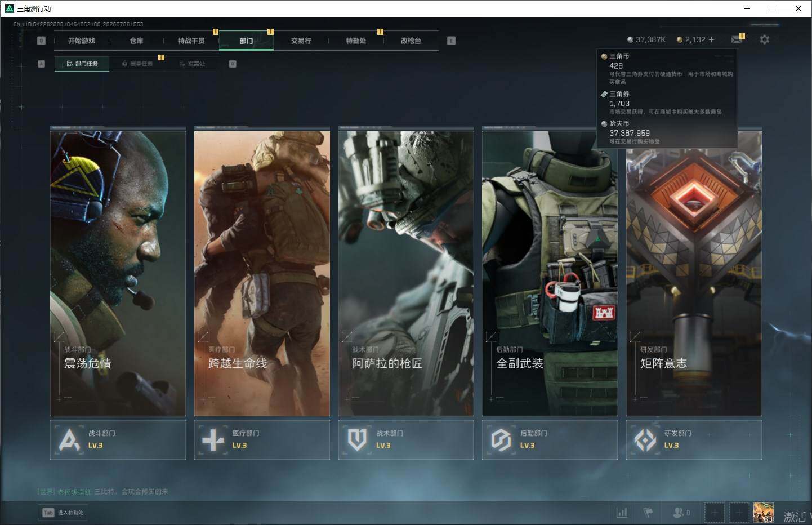Image resolution: width=812 pixels, height=525 pixels.
Task: Click the plus slot beside friends icon
Action: point(714,513)
